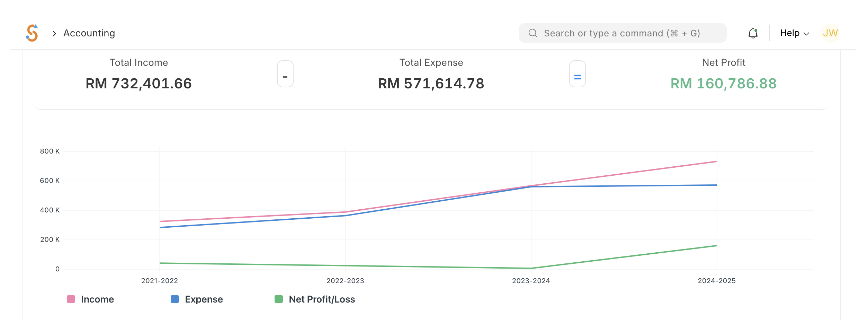
Task: Click the minus operator icon box
Action: tap(285, 74)
